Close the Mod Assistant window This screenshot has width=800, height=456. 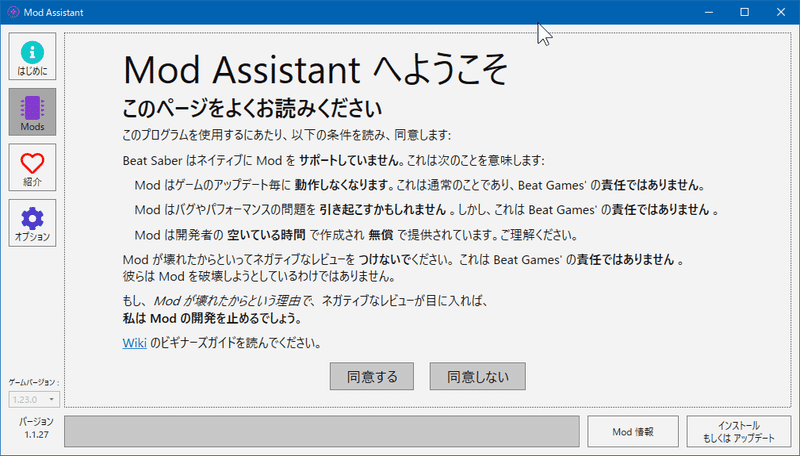click(x=781, y=12)
